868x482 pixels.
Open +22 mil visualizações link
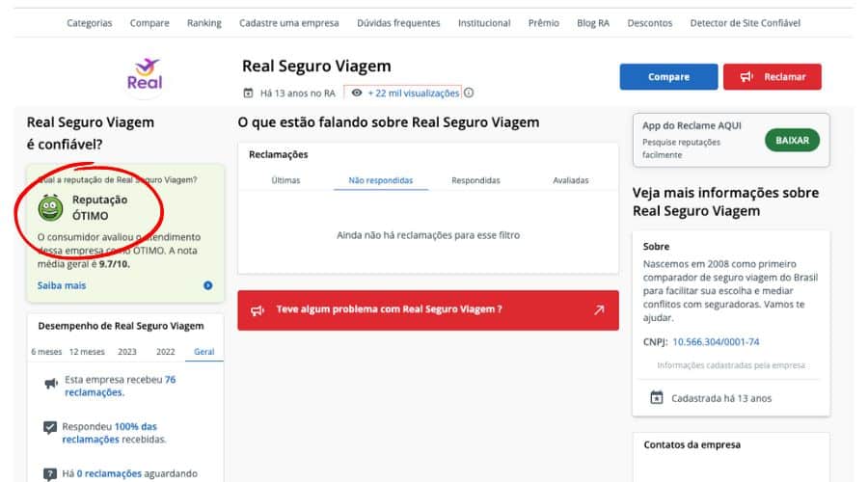point(414,93)
